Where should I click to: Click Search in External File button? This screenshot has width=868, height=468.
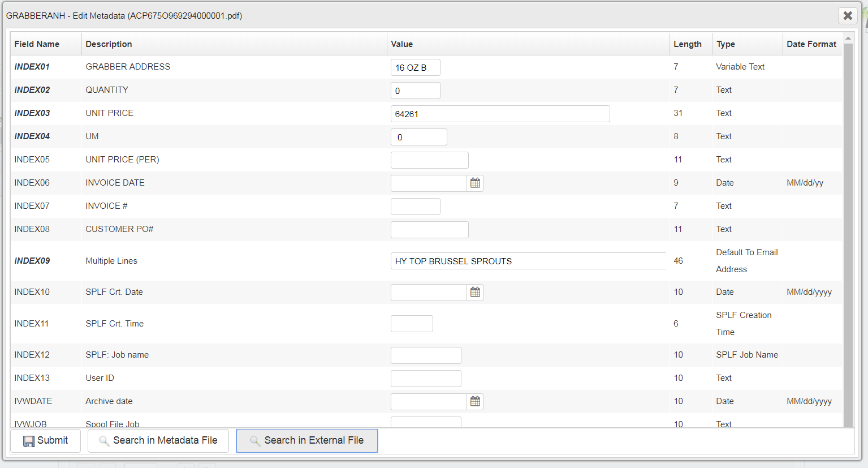[x=306, y=441]
